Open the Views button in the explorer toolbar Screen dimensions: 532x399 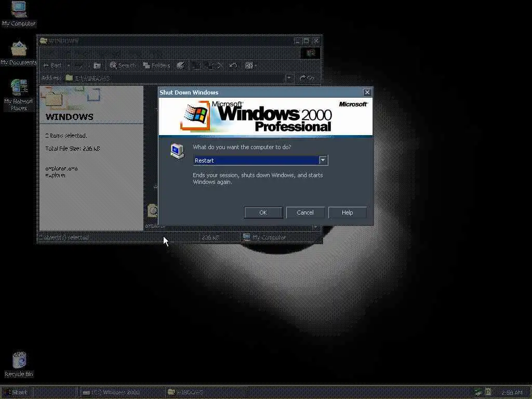coord(250,65)
